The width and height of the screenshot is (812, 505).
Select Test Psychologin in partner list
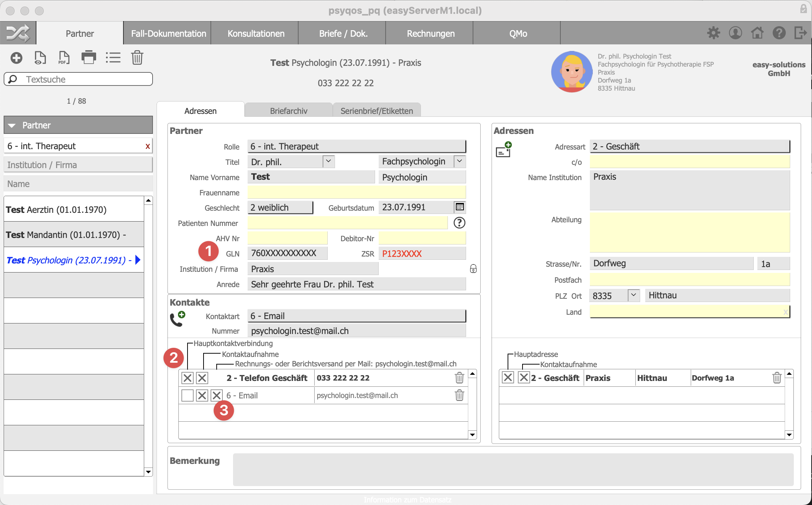tap(74, 260)
